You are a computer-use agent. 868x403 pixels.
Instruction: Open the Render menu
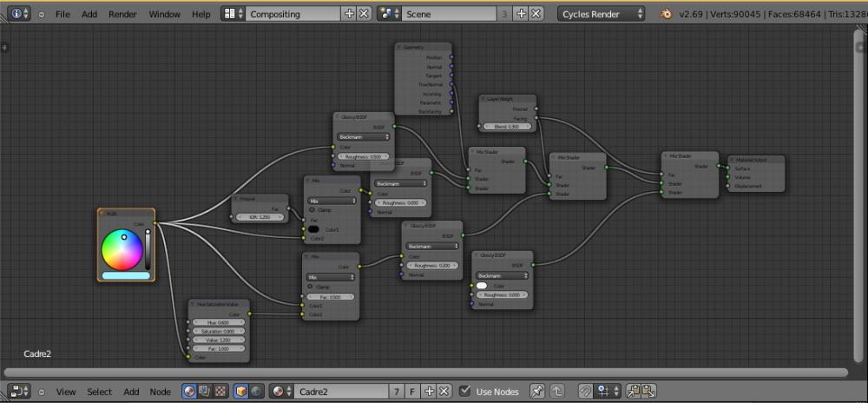[122, 14]
